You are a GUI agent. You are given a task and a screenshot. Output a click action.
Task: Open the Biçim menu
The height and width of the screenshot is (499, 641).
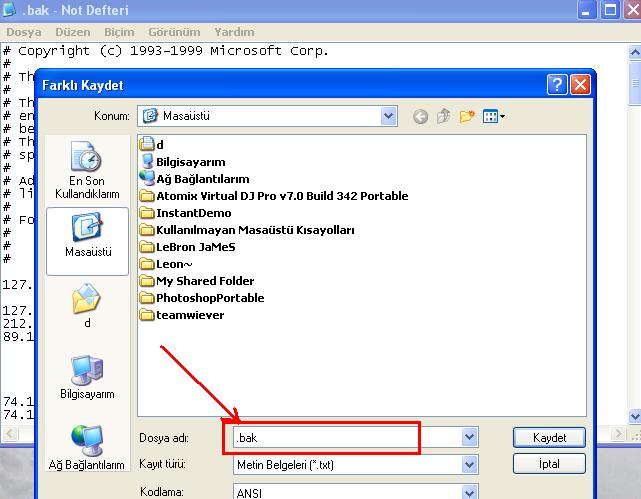pyautogui.click(x=120, y=32)
